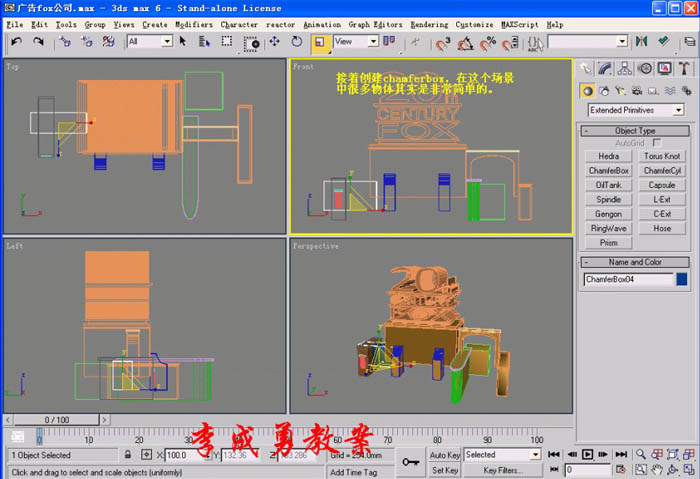Toggle the Set Key button
The image size is (700, 479).
[x=445, y=470]
